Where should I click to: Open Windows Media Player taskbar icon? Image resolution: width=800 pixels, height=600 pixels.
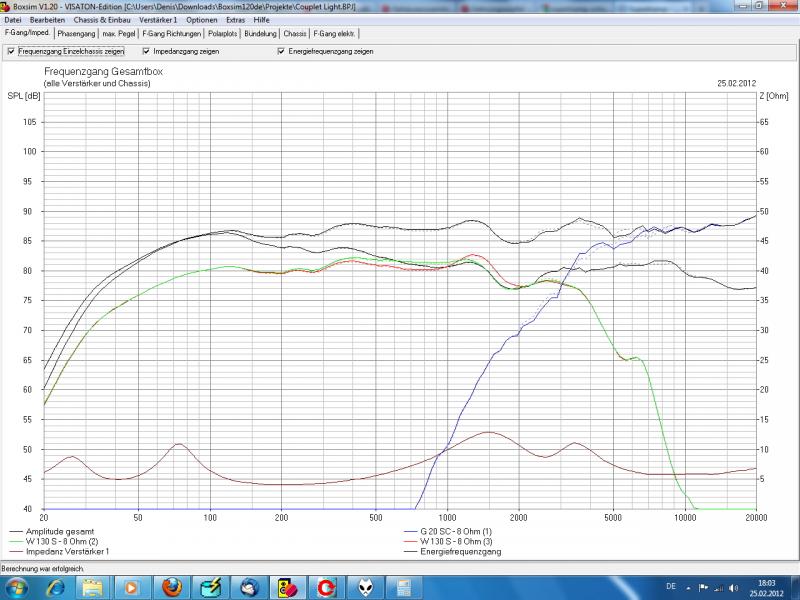(132, 584)
